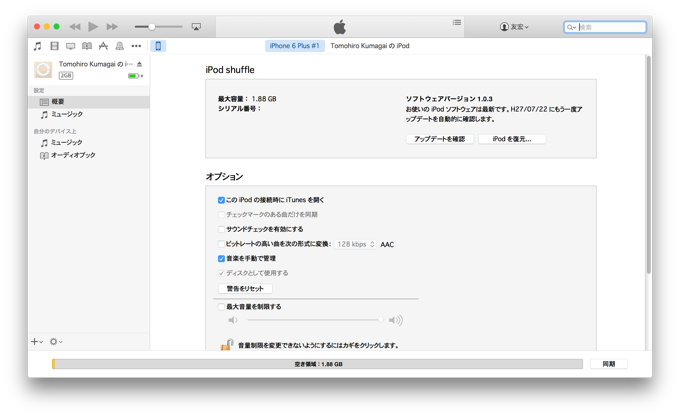This screenshot has height=417, width=680.
Task: Go to previous track with rewind button
Action: point(75,27)
